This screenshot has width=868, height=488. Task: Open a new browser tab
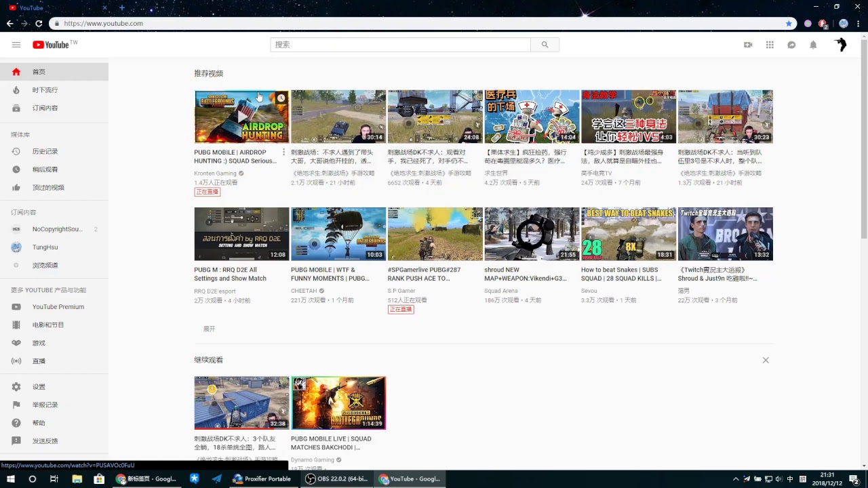click(x=122, y=7)
